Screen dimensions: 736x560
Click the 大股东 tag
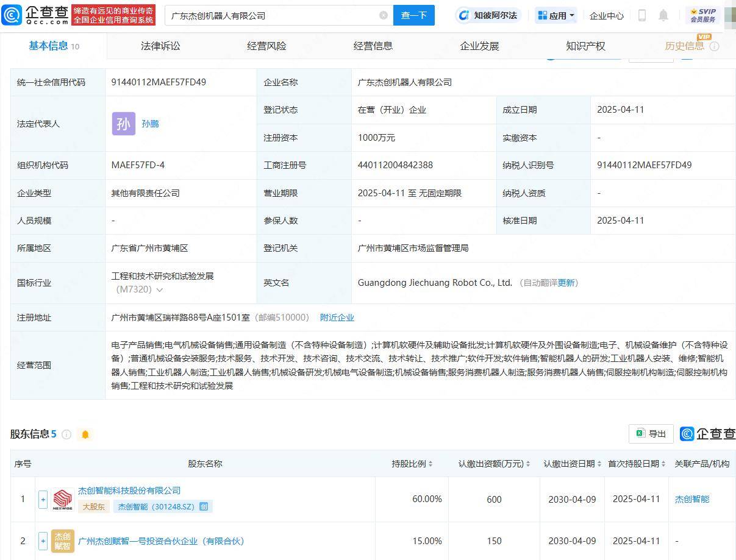(x=93, y=506)
